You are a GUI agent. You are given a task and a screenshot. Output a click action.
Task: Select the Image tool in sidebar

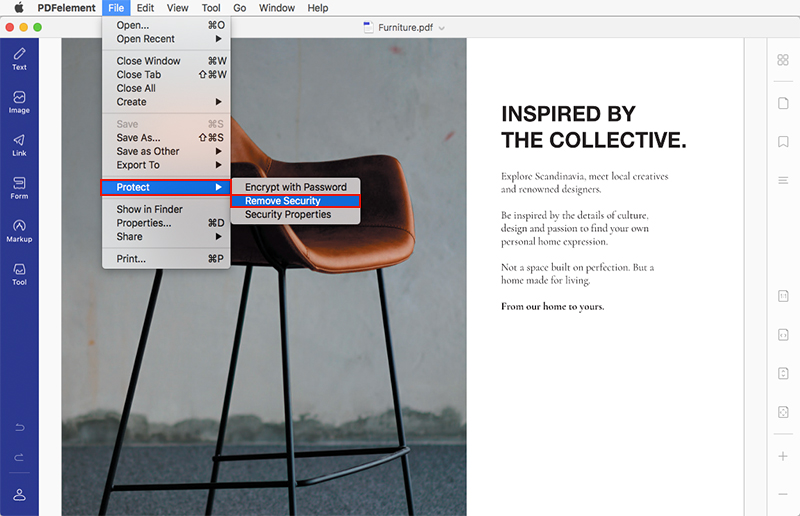pos(19,102)
